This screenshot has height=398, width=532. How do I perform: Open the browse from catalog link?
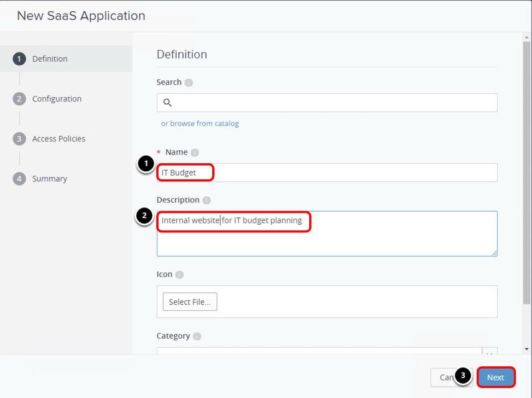coord(200,123)
